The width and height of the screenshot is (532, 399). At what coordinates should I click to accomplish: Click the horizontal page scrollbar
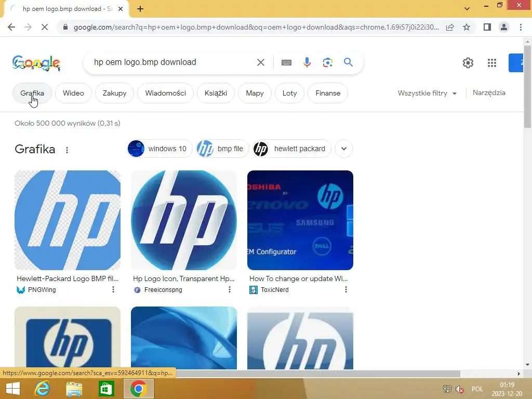tap(317, 374)
